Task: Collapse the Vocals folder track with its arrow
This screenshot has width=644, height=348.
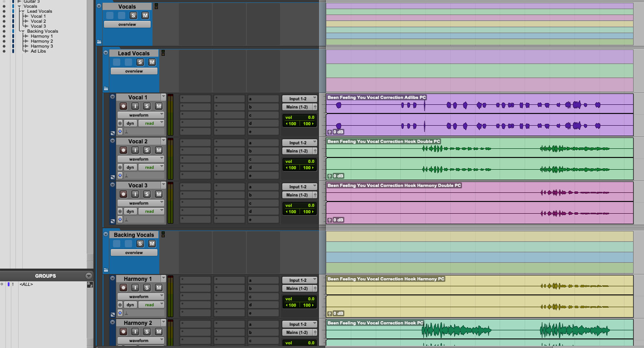Action: (99, 6)
